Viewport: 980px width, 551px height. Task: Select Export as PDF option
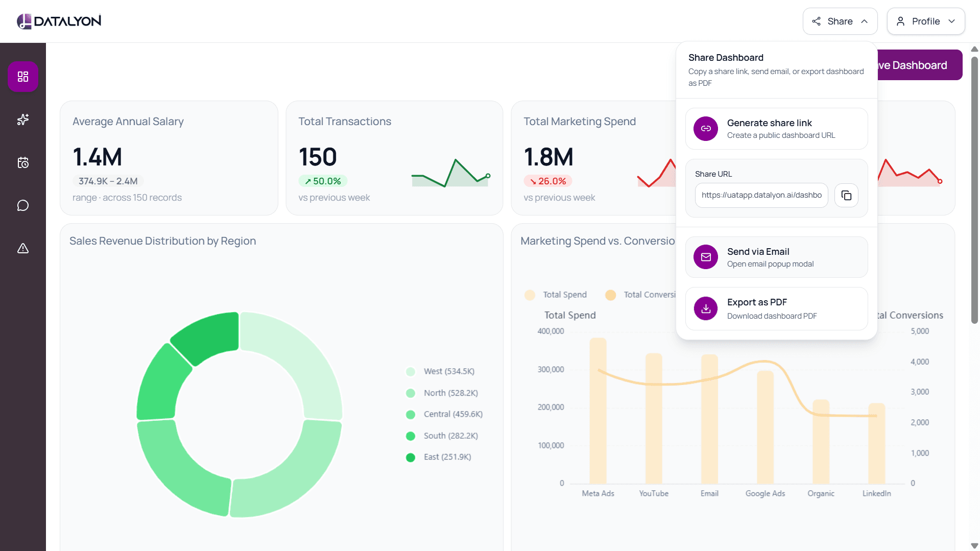tap(776, 308)
